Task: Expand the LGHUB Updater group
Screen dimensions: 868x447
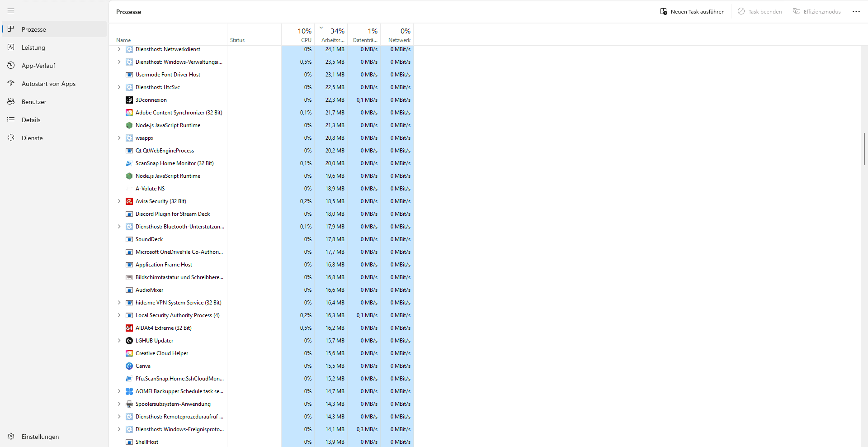Action: click(119, 341)
